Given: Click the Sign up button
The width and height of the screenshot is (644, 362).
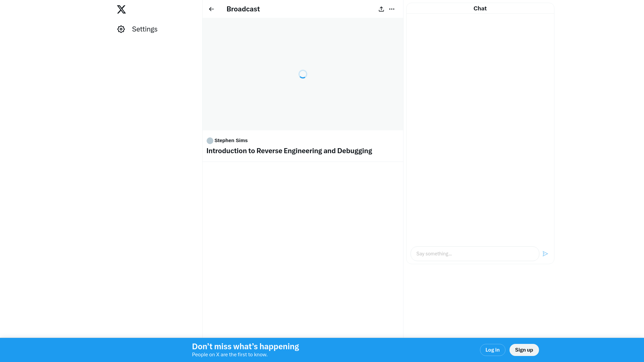Looking at the screenshot, I should 524,350.
